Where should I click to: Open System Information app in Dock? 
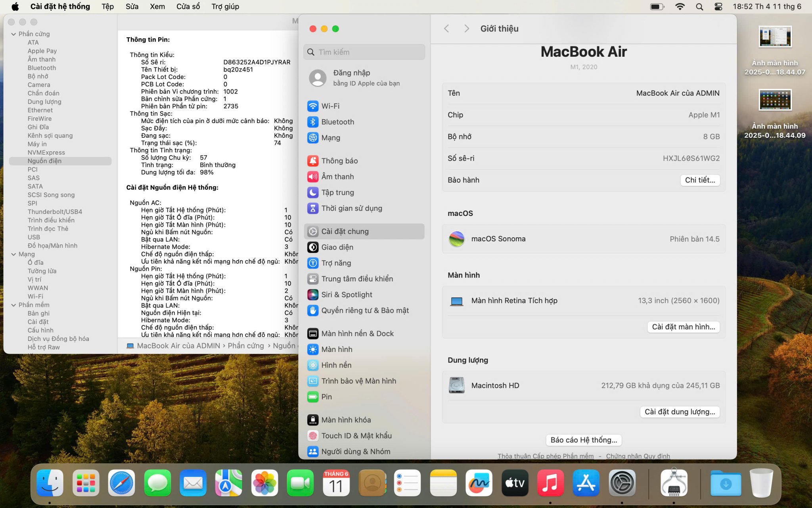tap(674, 483)
